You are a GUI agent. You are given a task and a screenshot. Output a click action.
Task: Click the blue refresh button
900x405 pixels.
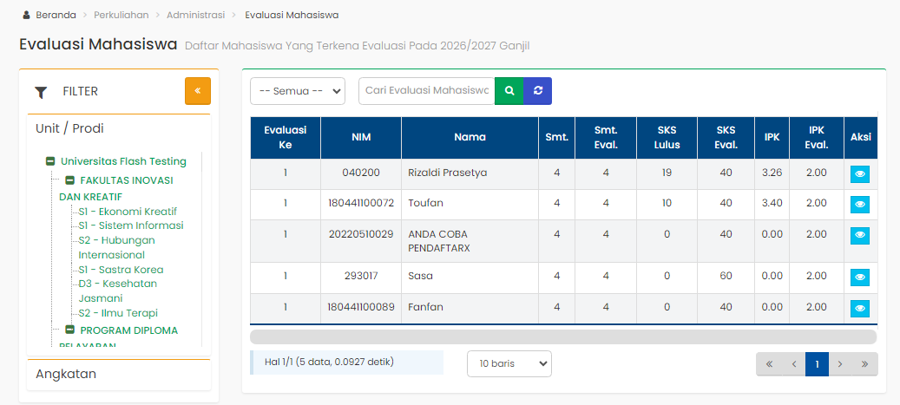pos(537,91)
